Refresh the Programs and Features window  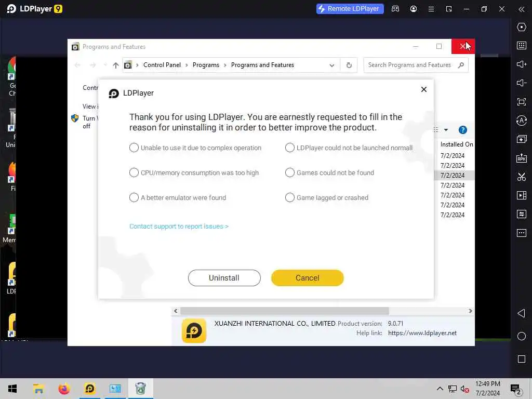[349, 65]
